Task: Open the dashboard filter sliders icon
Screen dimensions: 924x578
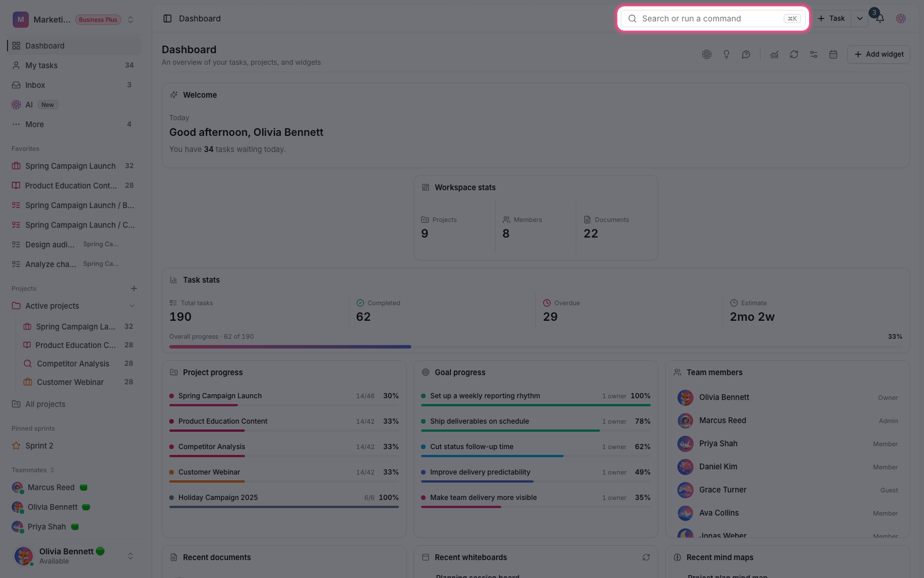Action: tap(814, 54)
